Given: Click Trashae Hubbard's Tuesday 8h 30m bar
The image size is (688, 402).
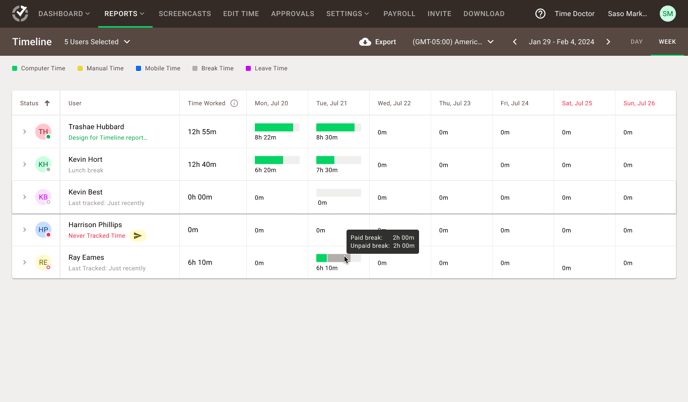Looking at the screenshot, I should (338, 127).
